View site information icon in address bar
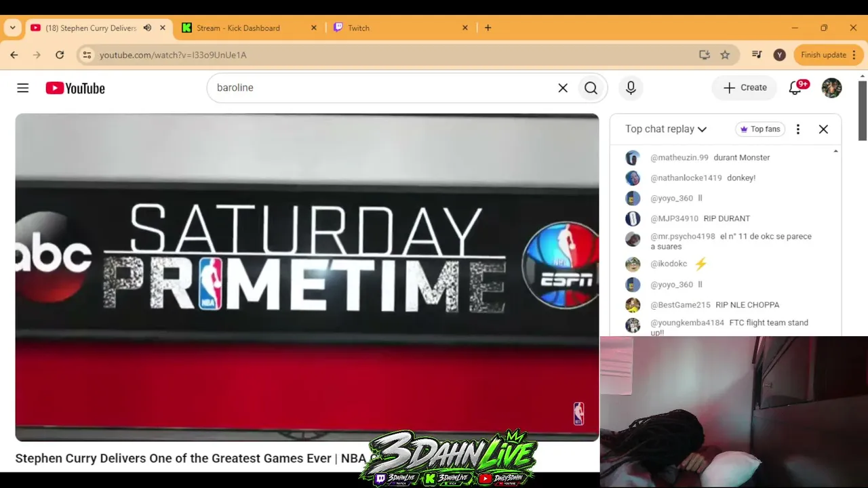The width and height of the screenshot is (868, 488). (x=86, y=55)
